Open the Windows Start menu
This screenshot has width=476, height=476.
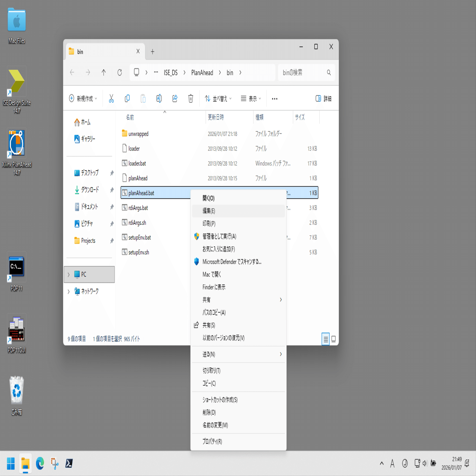pyautogui.click(x=11, y=463)
